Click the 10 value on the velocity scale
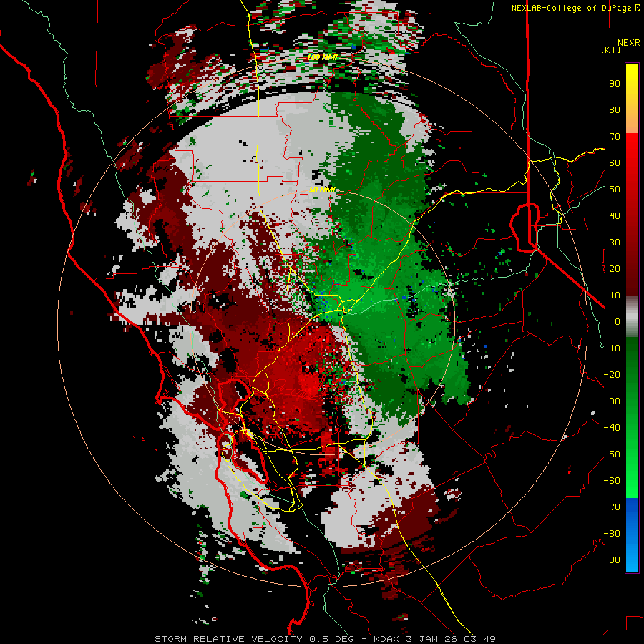Viewport: 644px width, 644px height. [x=615, y=296]
